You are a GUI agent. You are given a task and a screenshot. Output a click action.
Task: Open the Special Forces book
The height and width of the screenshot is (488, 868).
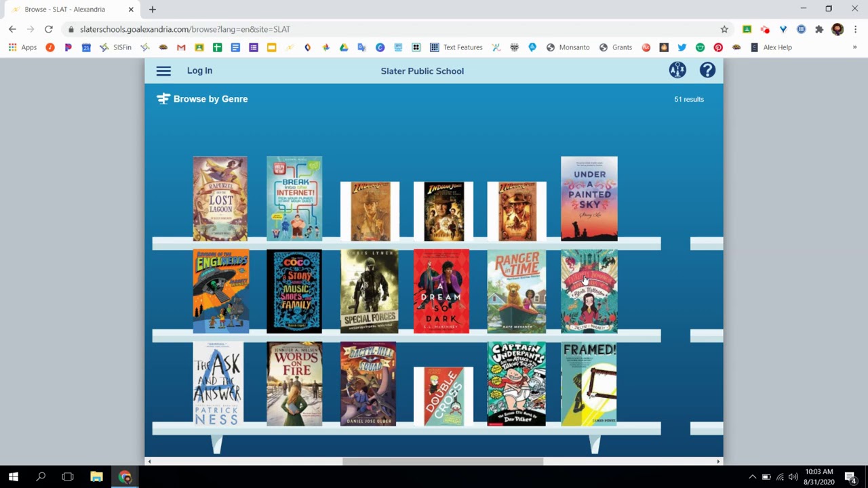click(x=370, y=291)
